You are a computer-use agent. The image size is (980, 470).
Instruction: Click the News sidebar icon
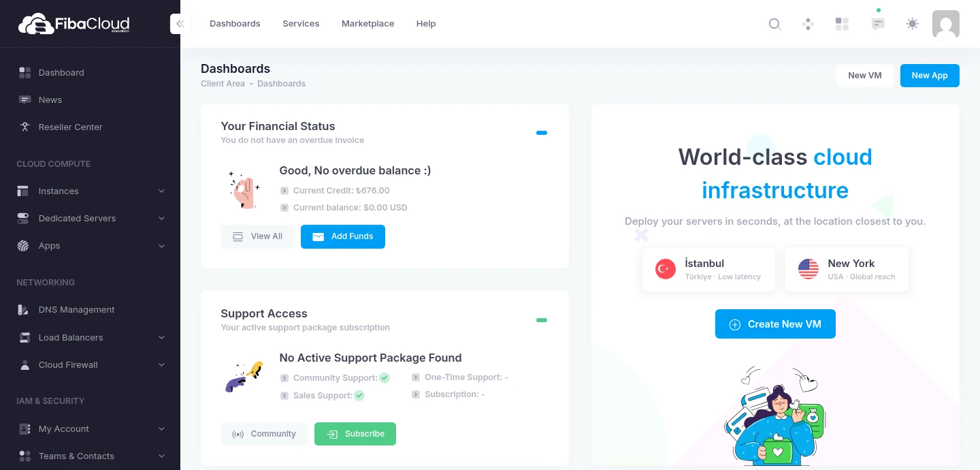click(x=25, y=99)
